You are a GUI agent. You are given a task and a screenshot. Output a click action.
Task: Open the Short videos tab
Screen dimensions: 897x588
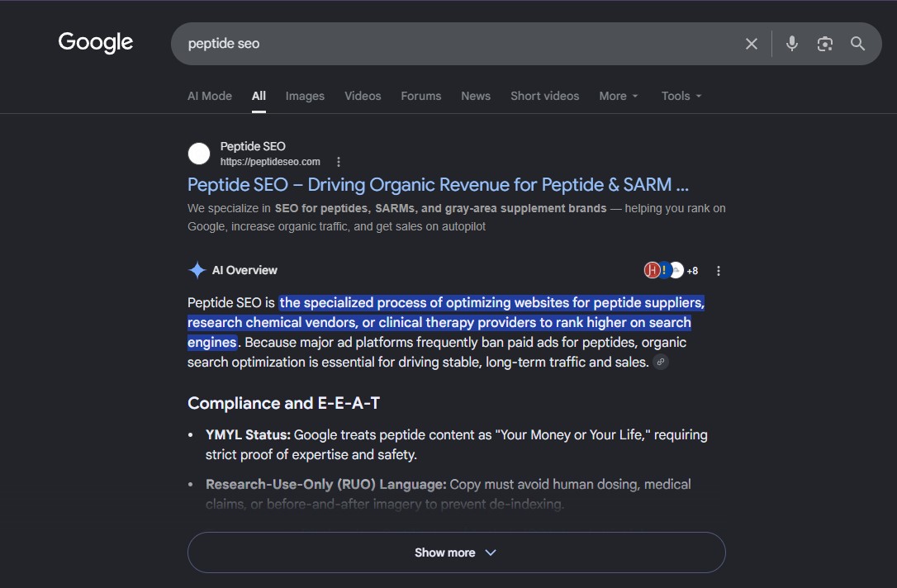(x=544, y=96)
